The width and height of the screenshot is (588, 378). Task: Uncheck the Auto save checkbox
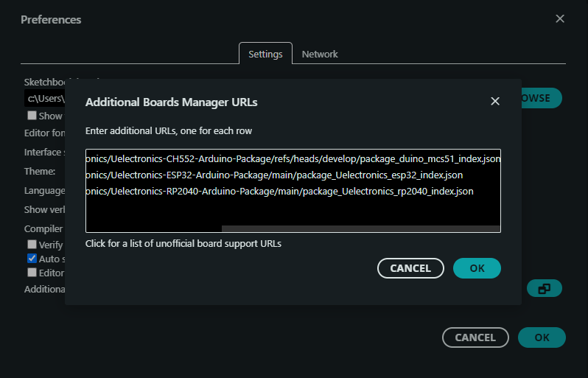click(x=32, y=259)
